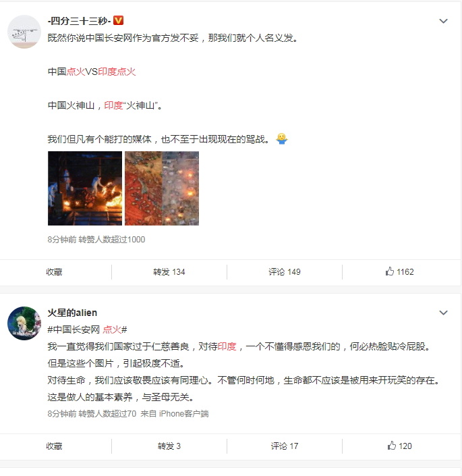Image resolution: width=462 pixels, height=476 pixels.
Task: Click iPhone客户端 source link
Action: point(183,413)
